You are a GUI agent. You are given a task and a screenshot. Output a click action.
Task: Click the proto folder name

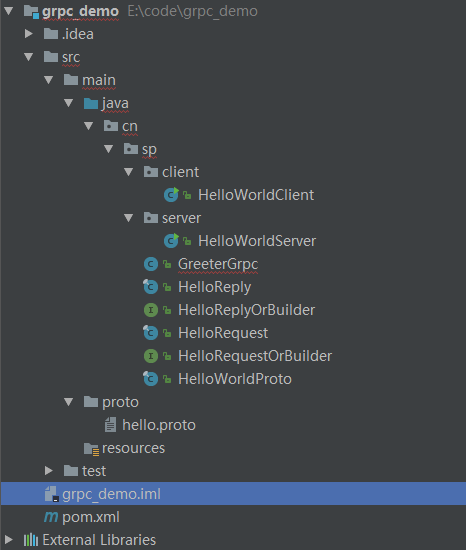(120, 402)
